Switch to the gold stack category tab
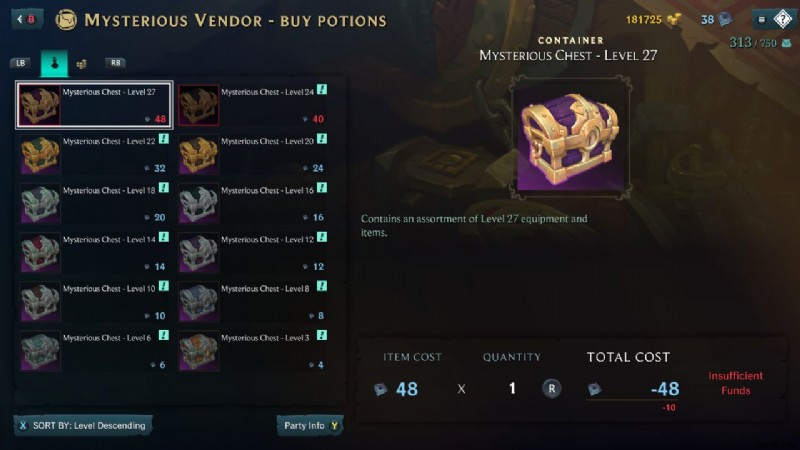This screenshot has height=450, width=800. (x=81, y=64)
